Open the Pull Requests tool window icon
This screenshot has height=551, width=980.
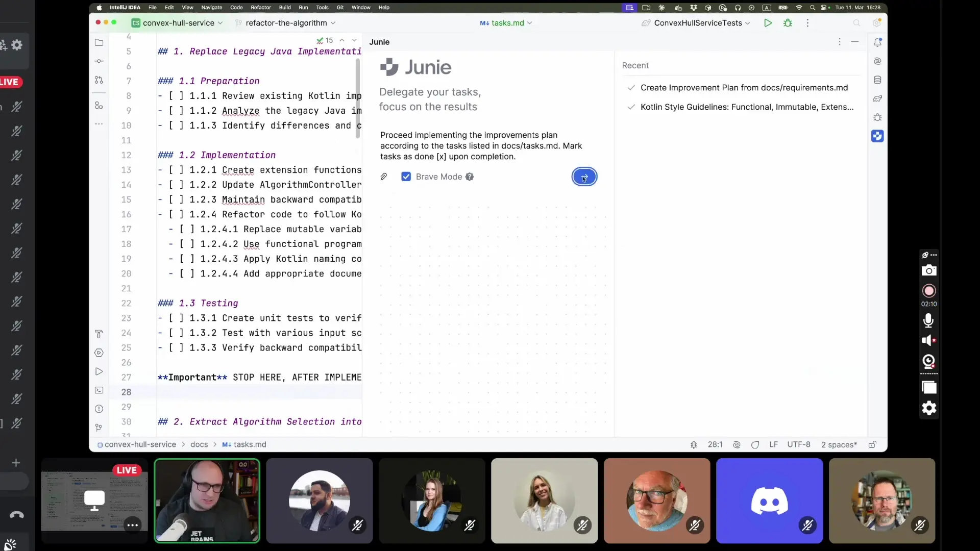[99, 80]
